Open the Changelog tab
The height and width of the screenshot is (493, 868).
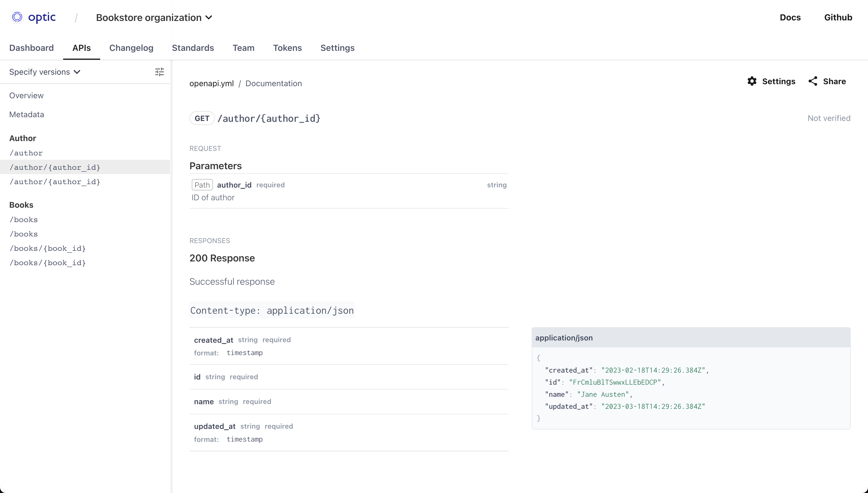coord(131,48)
